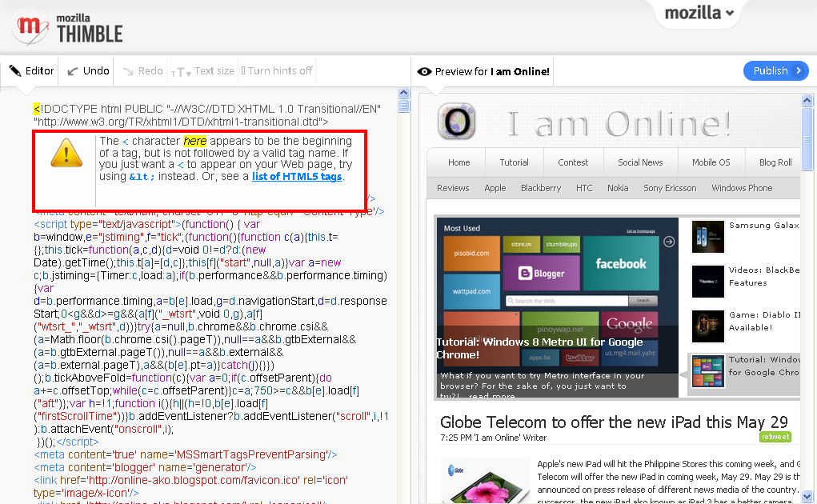The image size is (817, 504).
Task: Open the list of HTML5 tags link
Action: point(297,177)
